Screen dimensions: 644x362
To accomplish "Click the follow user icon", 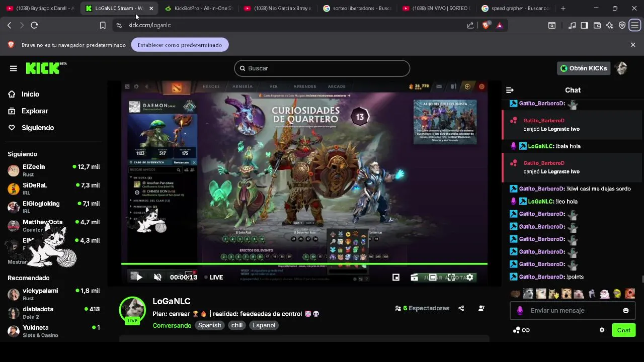I will tap(481, 308).
